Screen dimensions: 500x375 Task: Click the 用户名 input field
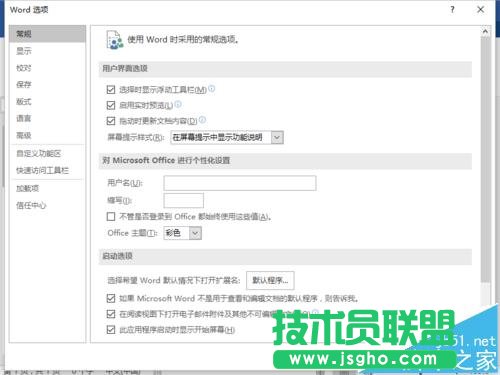pyautogui.click(x=240, y=183)
